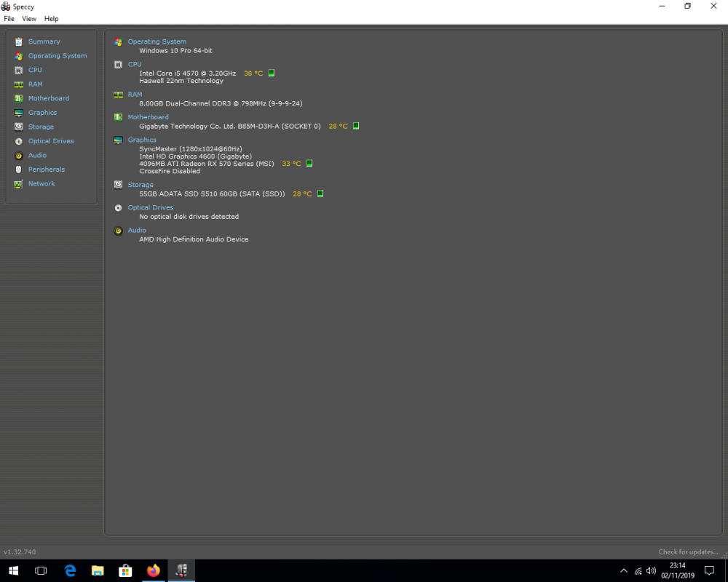Open Firefox from the taskbar
The width and height of the screenshot is (728, 582).
tap(153, 570)
